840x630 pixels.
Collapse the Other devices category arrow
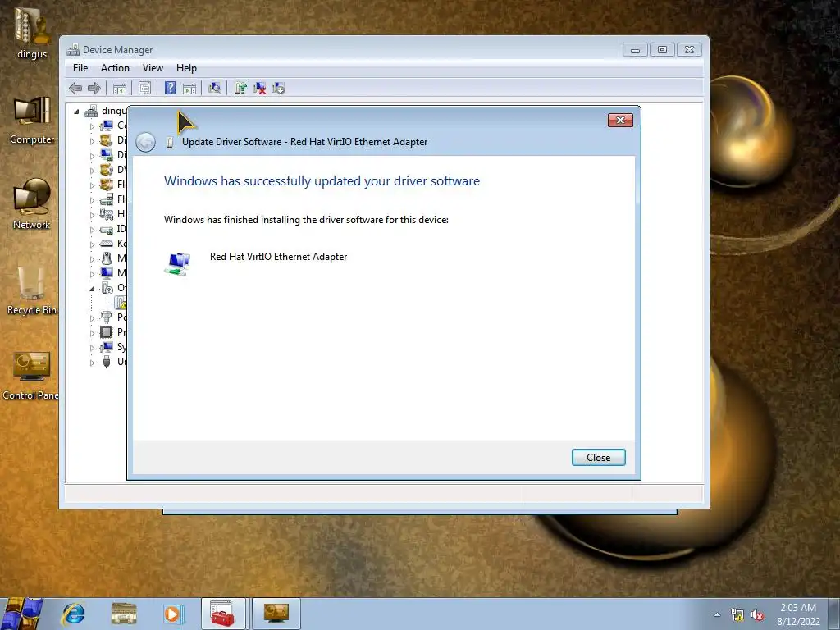[x=92, y=289]
